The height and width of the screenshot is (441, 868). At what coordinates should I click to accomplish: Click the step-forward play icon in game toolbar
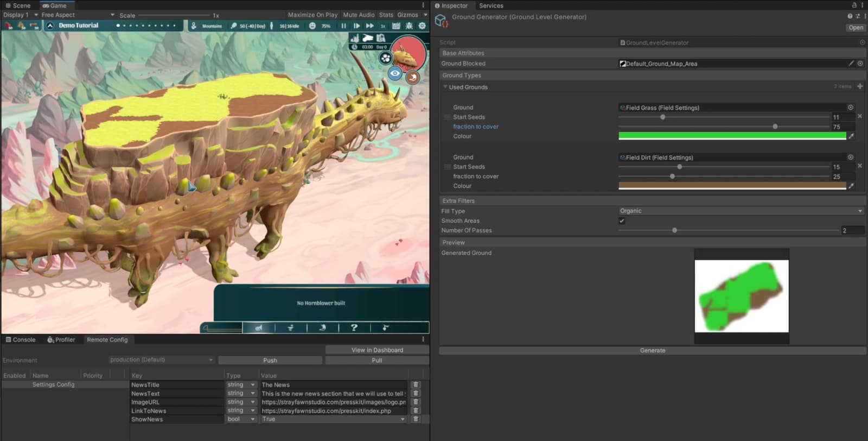356,26
